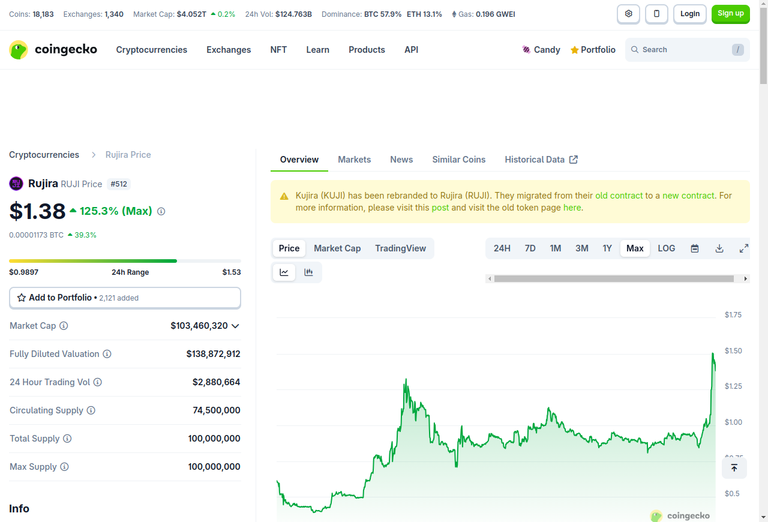Open the old contract link
Viewport: 768px width, 522px height.
(x=619, y=195)
